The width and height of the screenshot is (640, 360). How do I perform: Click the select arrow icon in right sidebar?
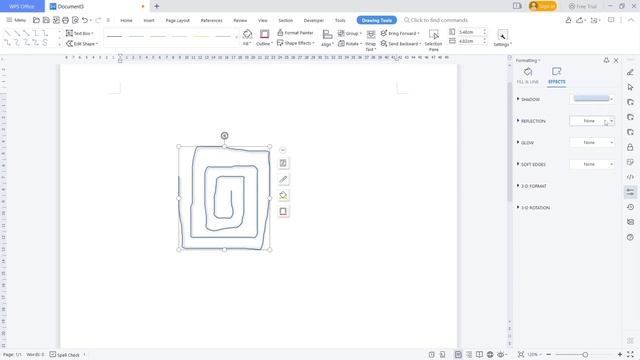point(630,87)
